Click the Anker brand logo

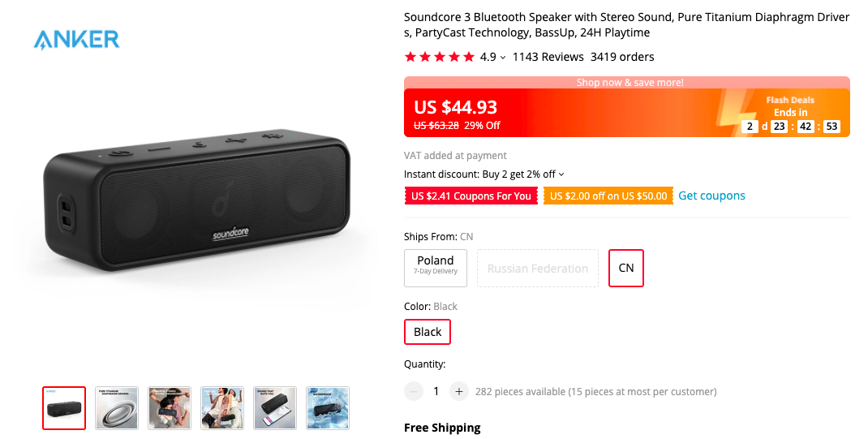[76, 40]
